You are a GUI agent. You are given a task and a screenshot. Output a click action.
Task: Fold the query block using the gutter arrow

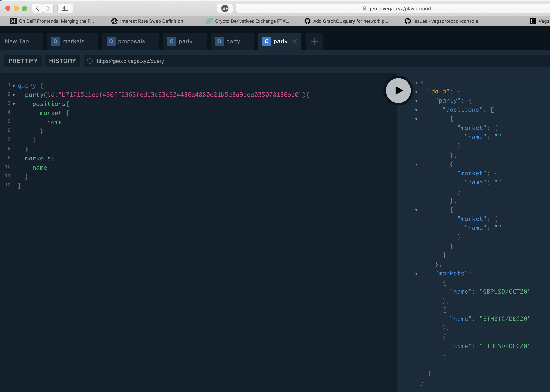tap(14, 86)
